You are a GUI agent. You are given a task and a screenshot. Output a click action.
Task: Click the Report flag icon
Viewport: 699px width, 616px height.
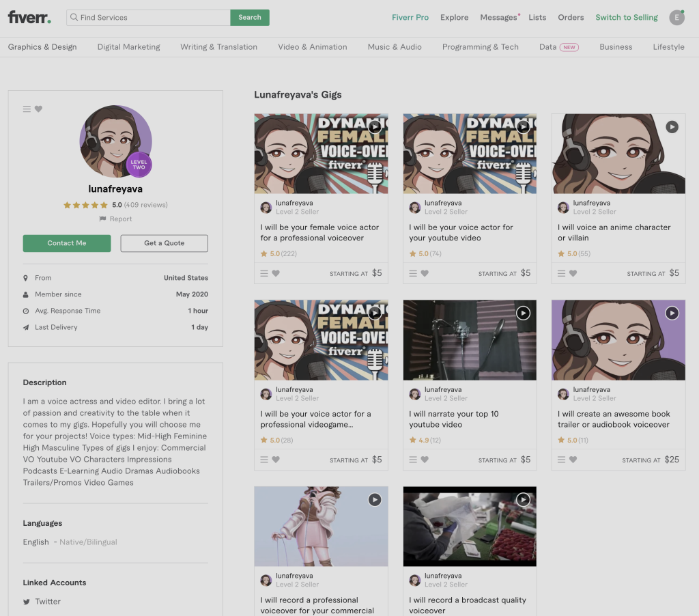tap(102, 219)
